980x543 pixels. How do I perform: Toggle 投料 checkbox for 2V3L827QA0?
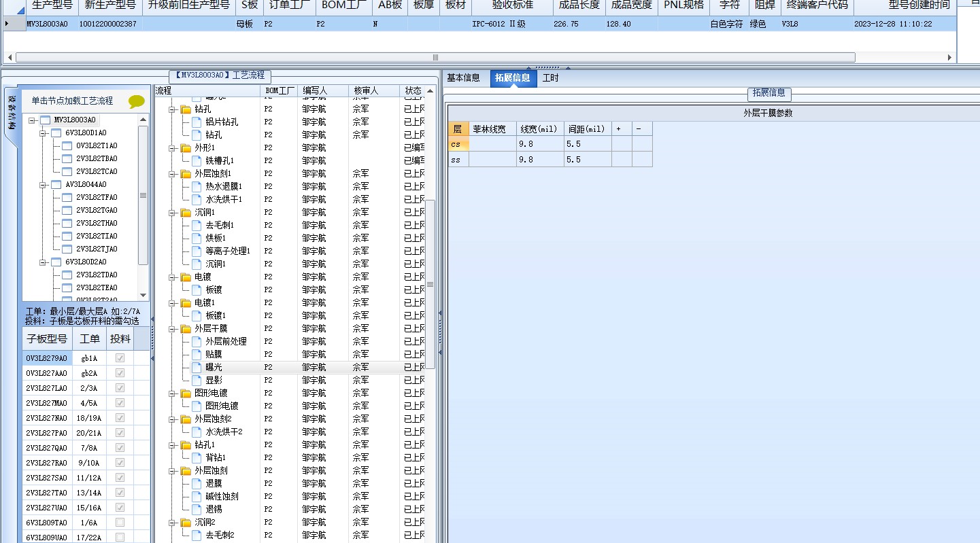(120, 448)
